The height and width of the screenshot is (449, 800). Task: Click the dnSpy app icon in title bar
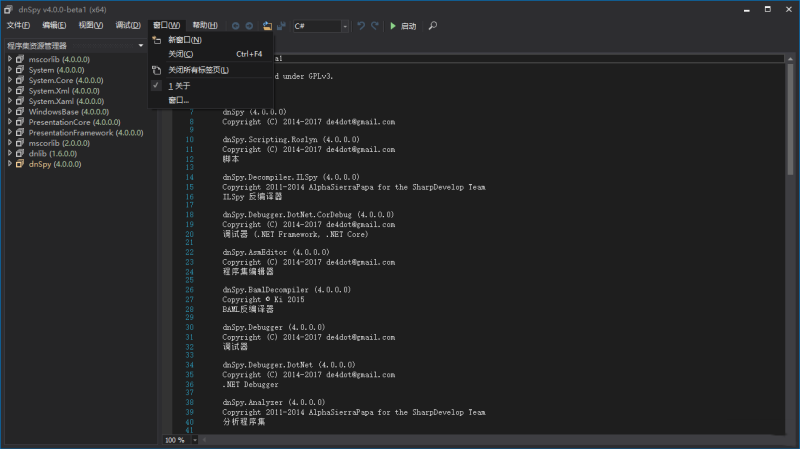pos(8,9)
